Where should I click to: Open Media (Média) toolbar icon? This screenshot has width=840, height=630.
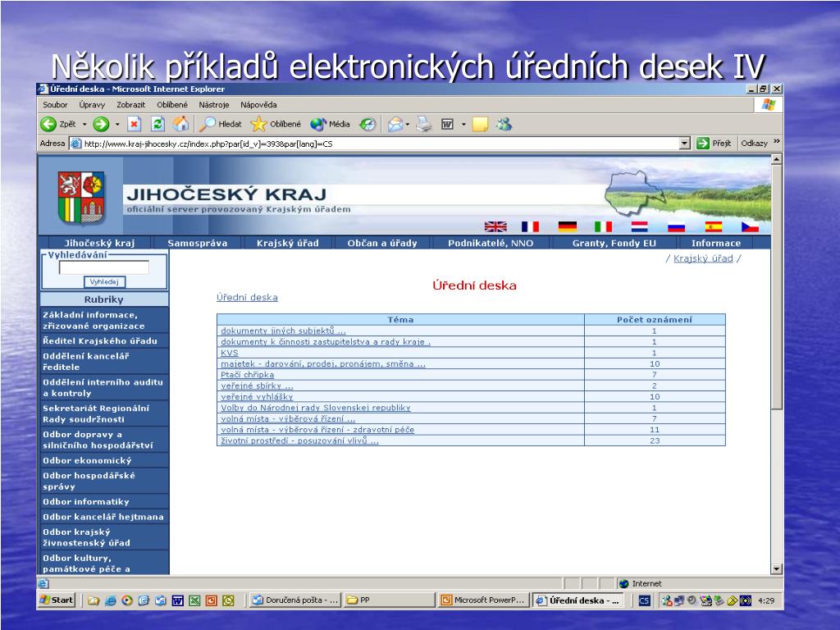click(x=317, y=125)
